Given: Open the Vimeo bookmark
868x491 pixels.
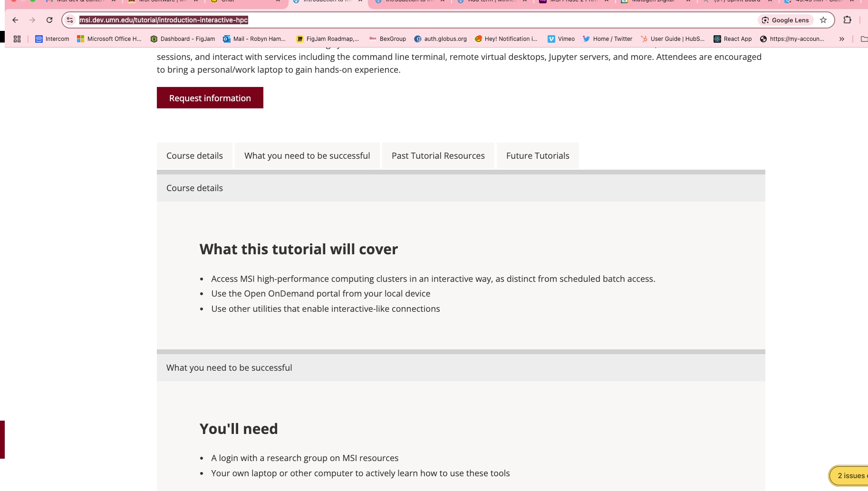Looking at the screenshot, I should point(561,39).
